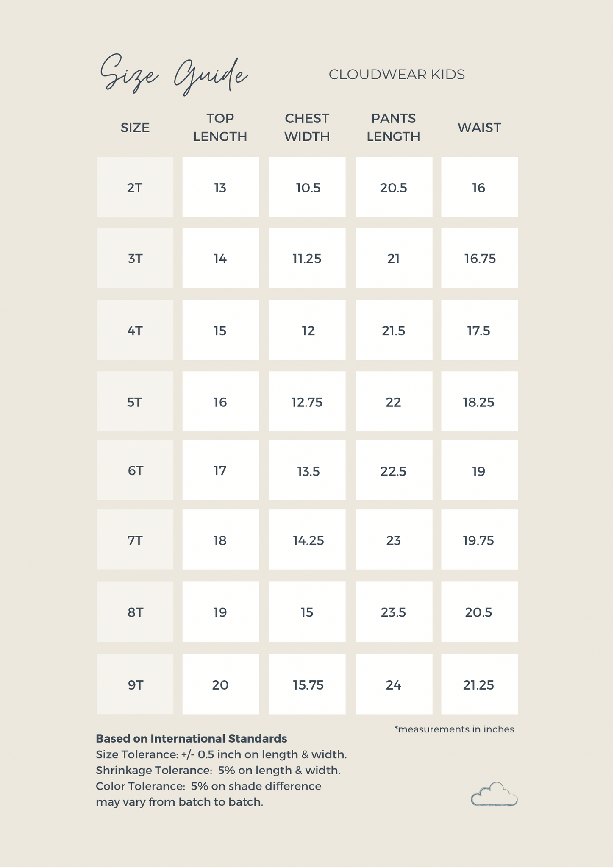Click the Based on International Standards heading
This screenshot has width=614, height=868.
pyautogui.click(x=192, y=739)
